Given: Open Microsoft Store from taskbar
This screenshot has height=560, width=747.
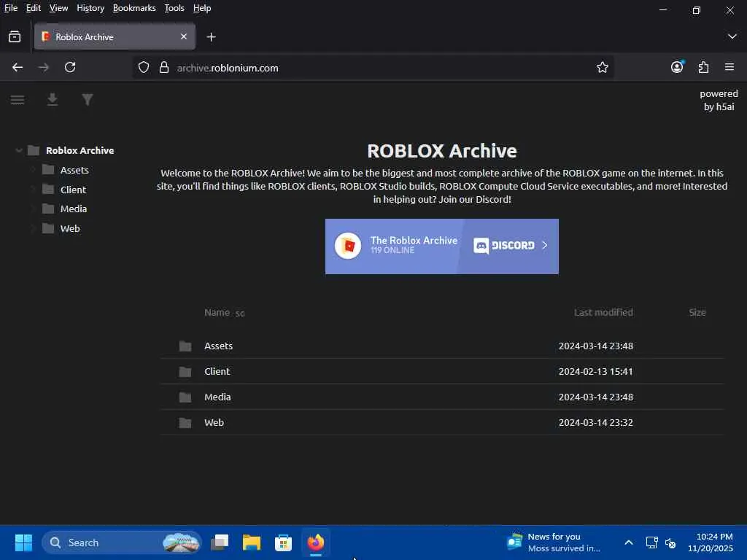Looking at the screenshot, I should click(x=284, y=542).
